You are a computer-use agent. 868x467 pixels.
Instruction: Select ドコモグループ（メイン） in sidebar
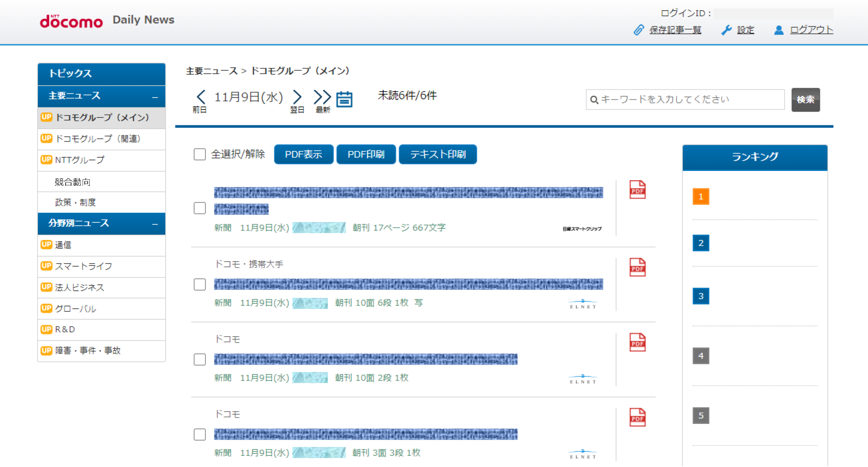coord(101,118)
